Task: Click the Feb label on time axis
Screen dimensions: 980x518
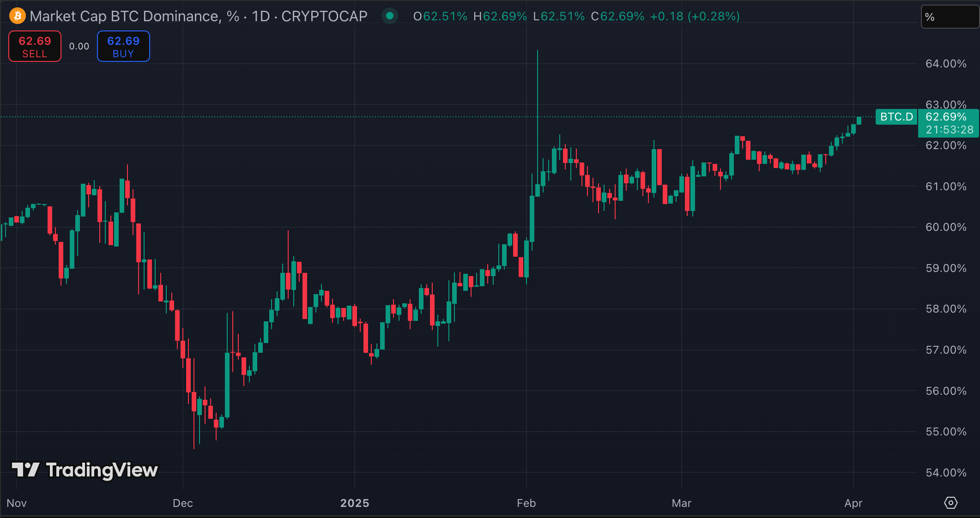Action: point(526,503)
